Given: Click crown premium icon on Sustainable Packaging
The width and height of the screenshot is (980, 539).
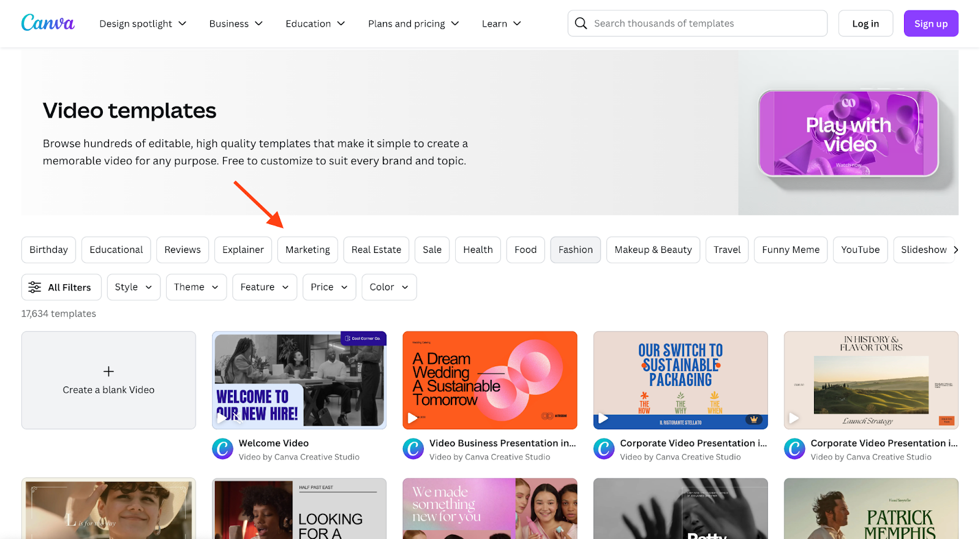Looking at the screenshot, I should (754, 420).
